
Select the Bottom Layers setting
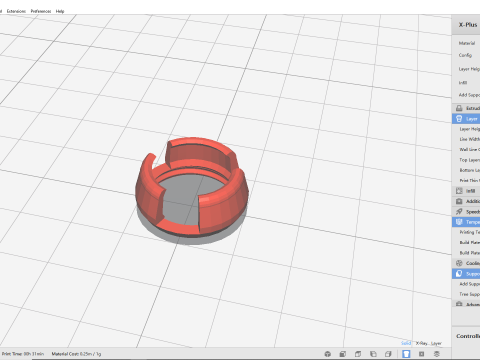pos(470,170)
